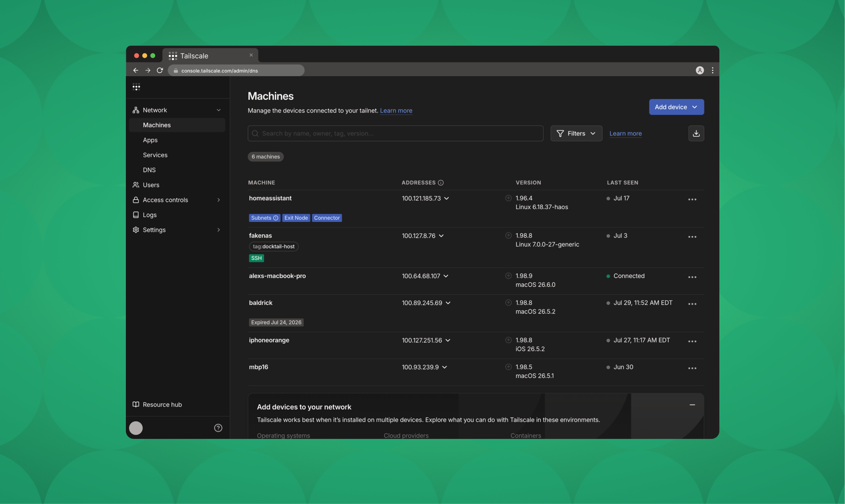Click the browser back arrow
Screen dimensions: 845x504
(x=136, y=70)
